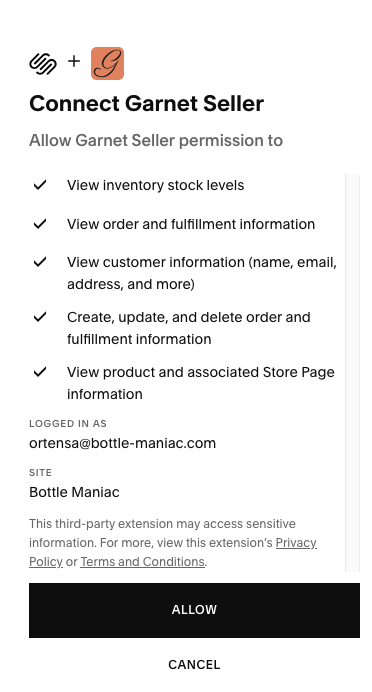Viewport: 372px width, 692px height.
Task: Click checkmark beside View order and fulfillment information
Action: (40, 224)
